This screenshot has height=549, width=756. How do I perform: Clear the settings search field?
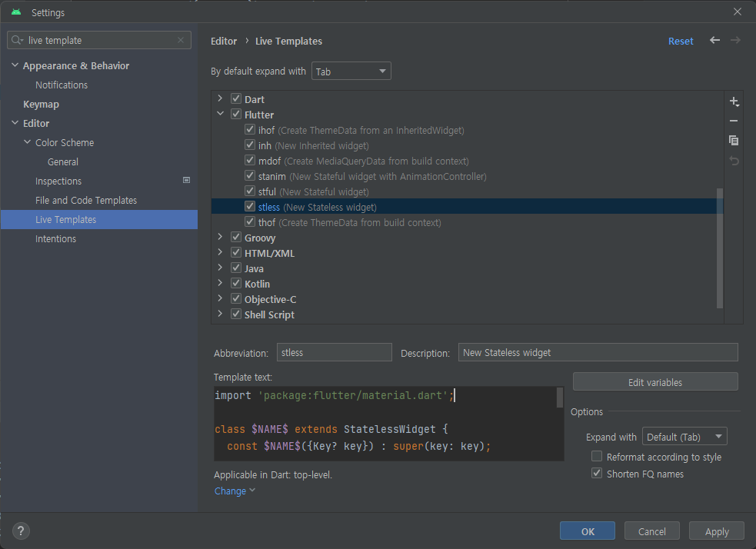(x=181, y=40)
